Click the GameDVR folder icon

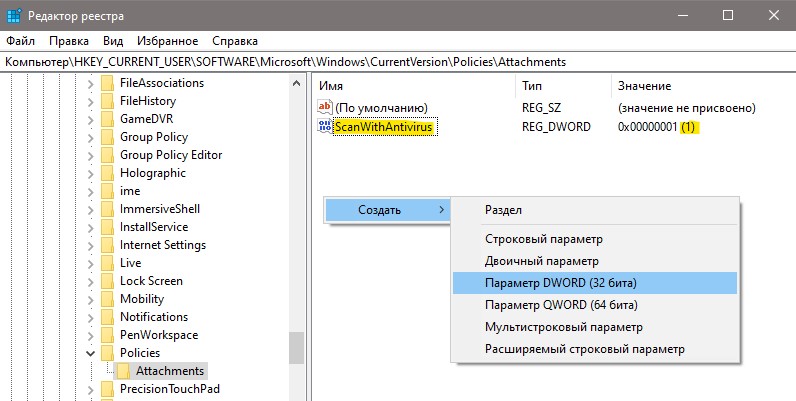[108, 119]
